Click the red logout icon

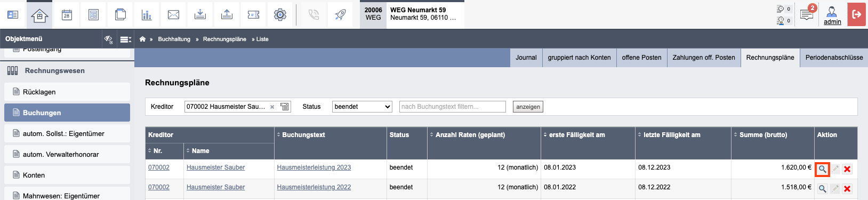[x=856, y=14]
